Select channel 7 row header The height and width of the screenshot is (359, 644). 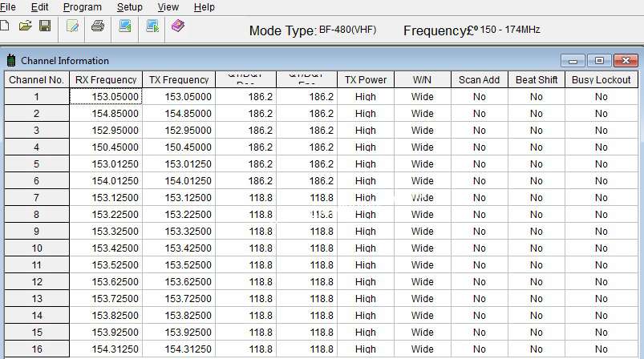click(x=37, y=197)
